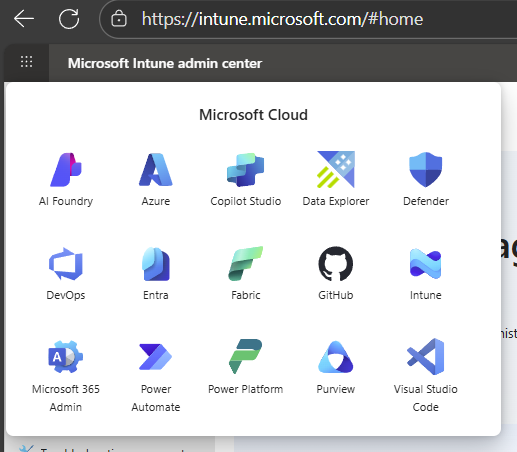The height and width of the screenshot is (452, 517).
Task: Go to GitHub via octocat icon
Action: (x=336, y=264)
